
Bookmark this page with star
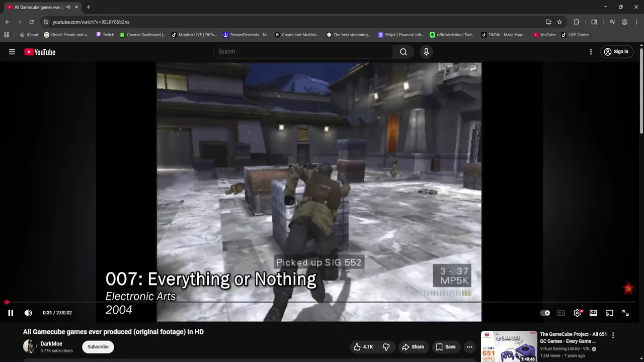pyautogui.click(x=559, y=22)
